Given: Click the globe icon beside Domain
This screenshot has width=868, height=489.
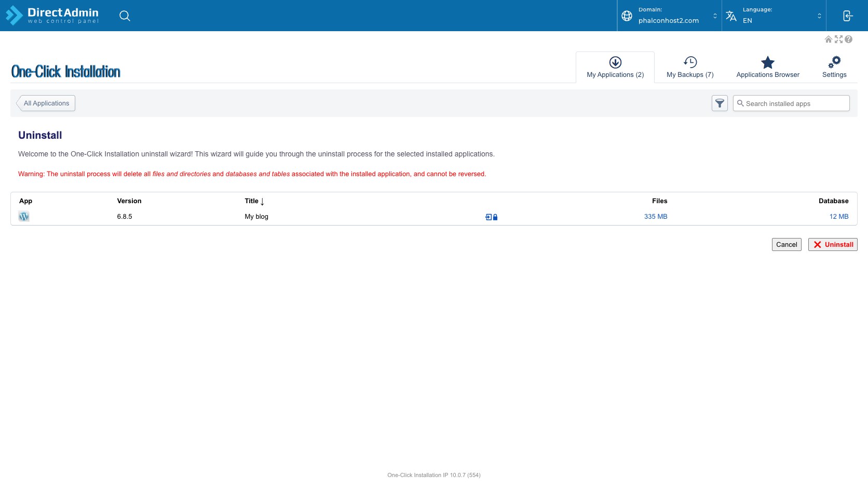Looking at the screenshot, I should point(627,16).
